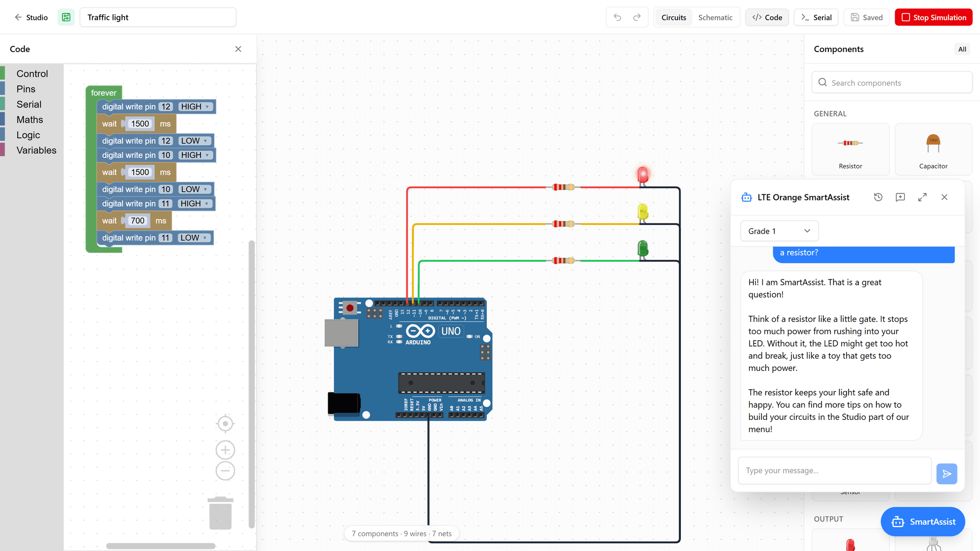980x551 pixels.
Task: Open HIGH dropdown on pin 10 block
Action: (x=195, y=155)
